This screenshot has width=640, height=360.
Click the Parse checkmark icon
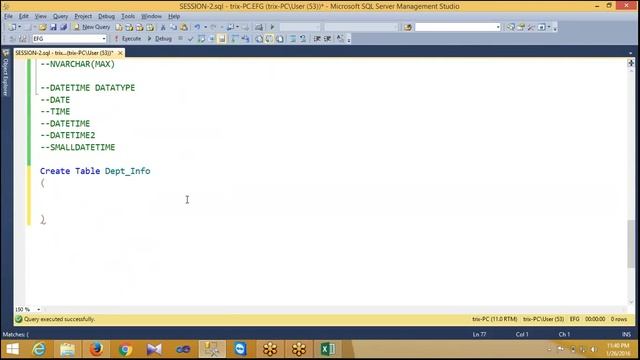pyautogui.click(x=191, y=39)
